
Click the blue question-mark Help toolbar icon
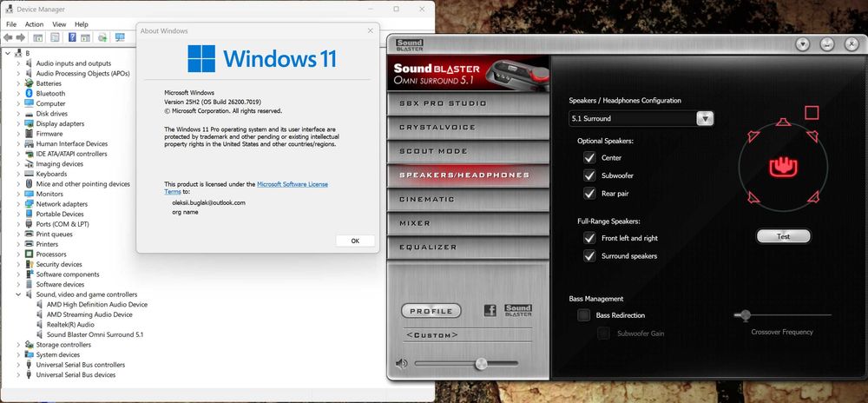click(x=72, y=37)
